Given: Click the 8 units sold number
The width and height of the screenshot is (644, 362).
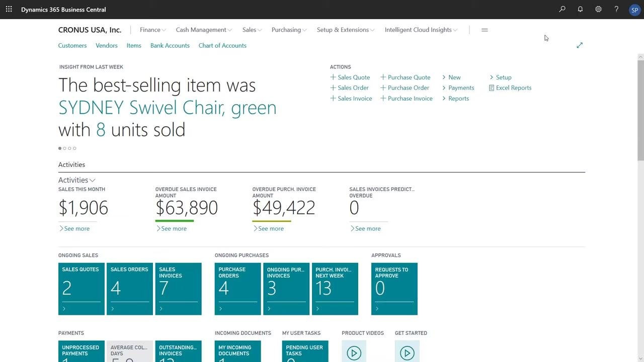Looking at the screenshot, I should (101, 130).
